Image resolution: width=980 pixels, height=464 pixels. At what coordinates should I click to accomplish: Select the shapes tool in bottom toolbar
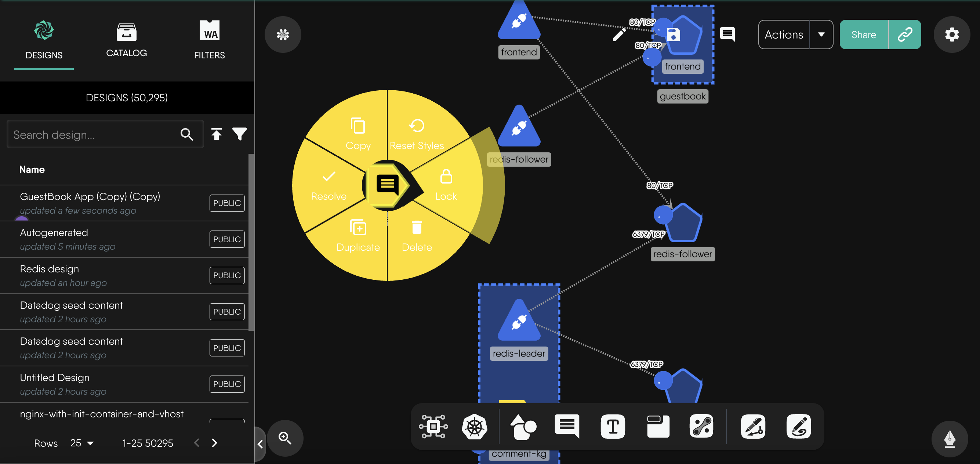523,426
